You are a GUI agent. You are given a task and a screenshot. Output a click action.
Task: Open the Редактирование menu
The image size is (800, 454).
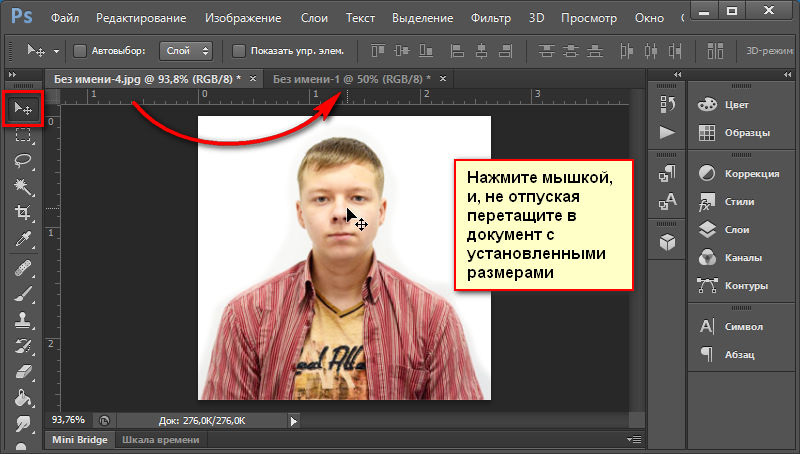[141, 18]
